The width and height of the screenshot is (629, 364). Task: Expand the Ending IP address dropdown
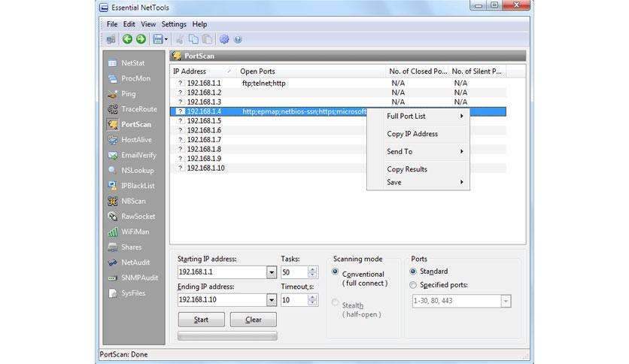pos(272,300)
